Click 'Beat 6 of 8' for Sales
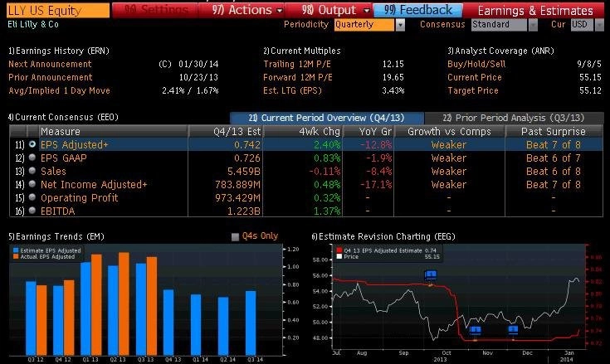 (554, 172)
